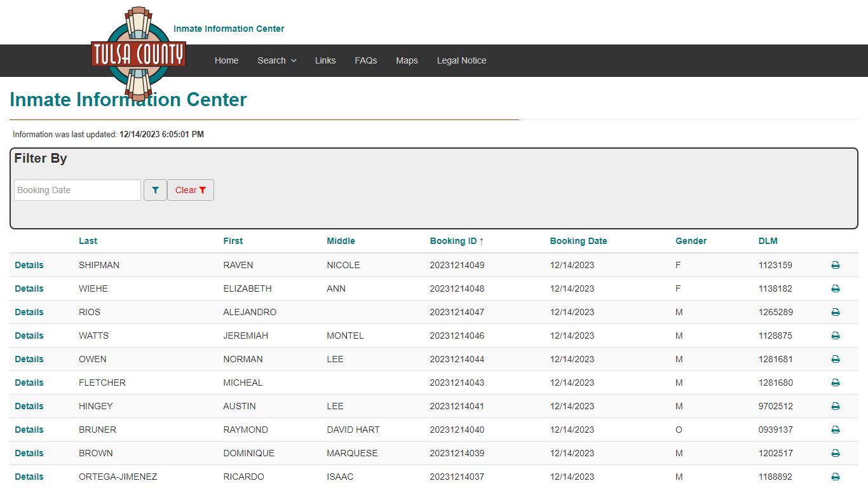Open Details for BROWN DOMINIQUE
868x488 pixels.
29,453
